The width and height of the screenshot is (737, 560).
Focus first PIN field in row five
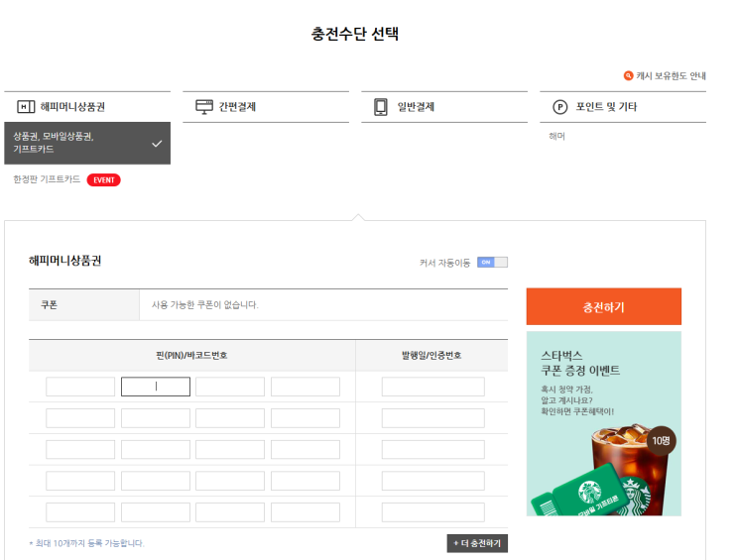[80, 512]
